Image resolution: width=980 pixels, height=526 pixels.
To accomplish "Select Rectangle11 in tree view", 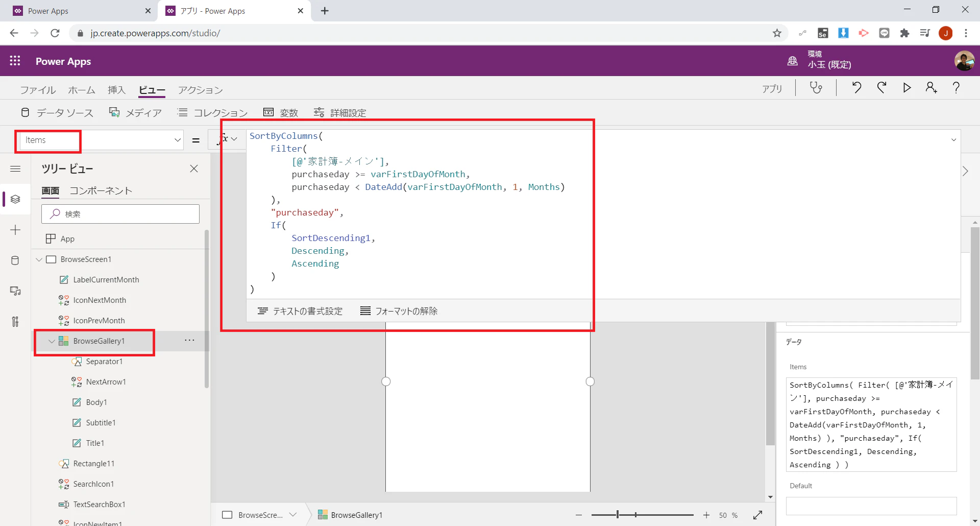I will [x=94, y=464].
